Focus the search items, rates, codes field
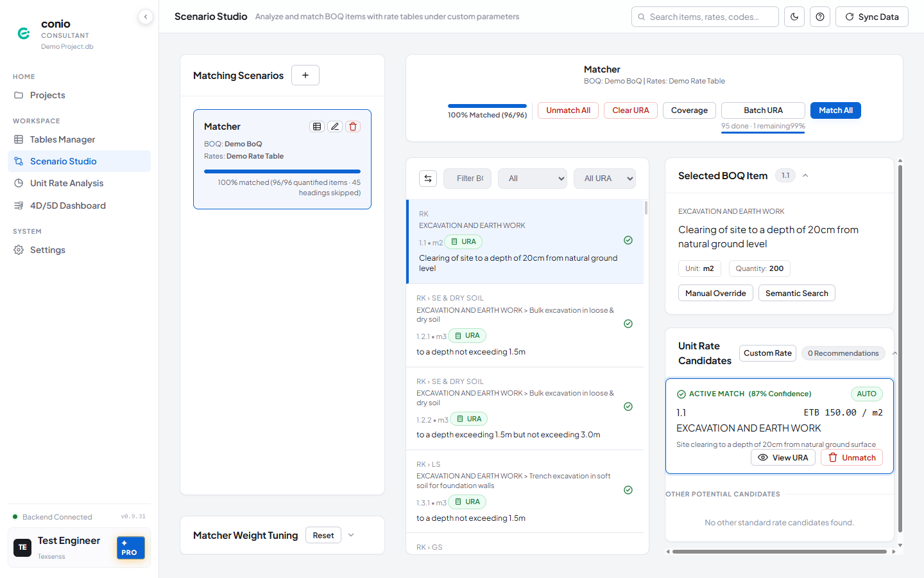The width and height of the screenshot is (924, 578). (x=705, y=17)
